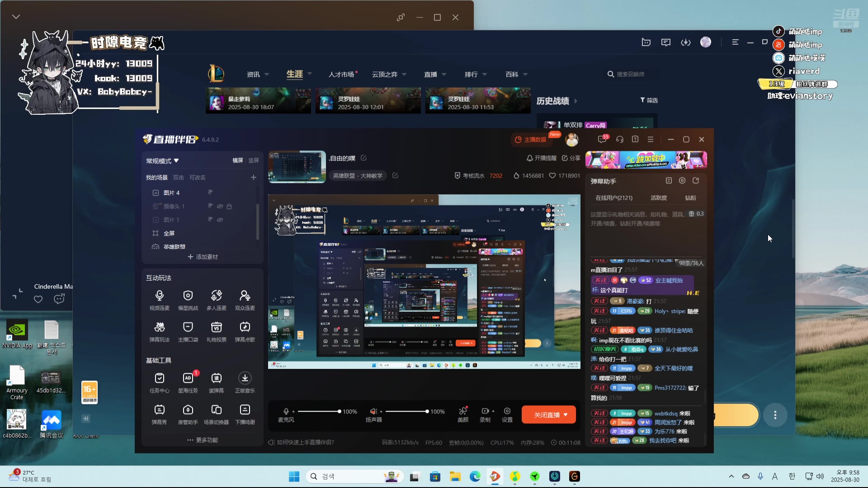
Task: Toggle visibility of 摄像头 1 source
Action: click(220, 206)
